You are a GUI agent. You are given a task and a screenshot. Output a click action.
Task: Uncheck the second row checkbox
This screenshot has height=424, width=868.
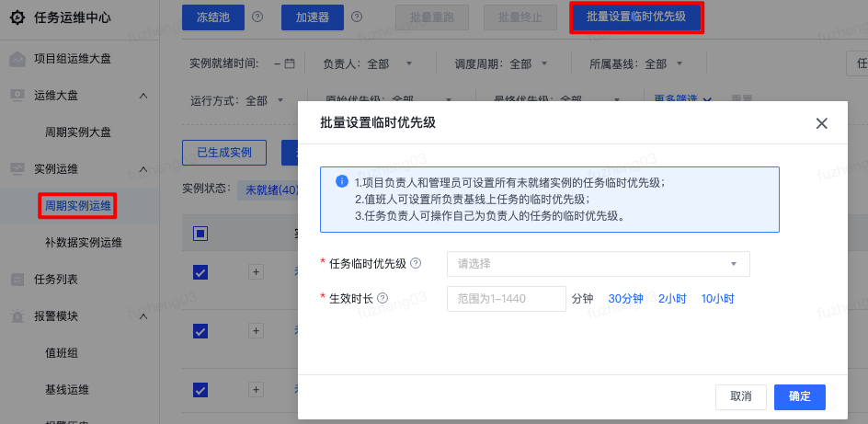click(x=200, y=330)
